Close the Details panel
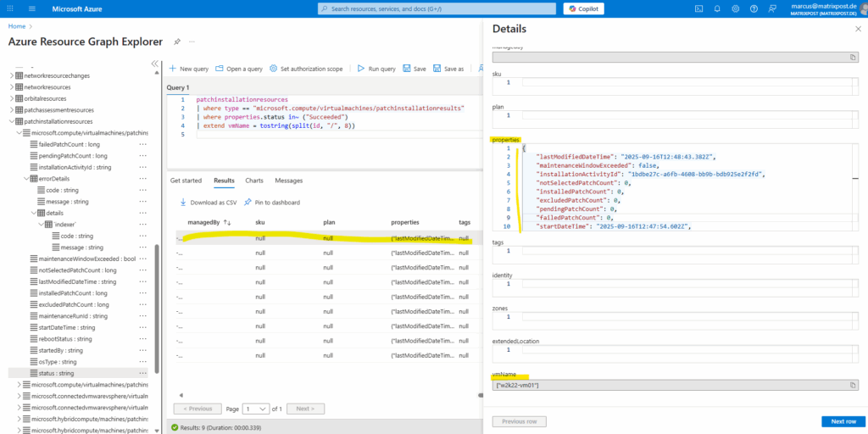Image resolution: width=868 pixels, height=434 pixels. tap(858, 29)
